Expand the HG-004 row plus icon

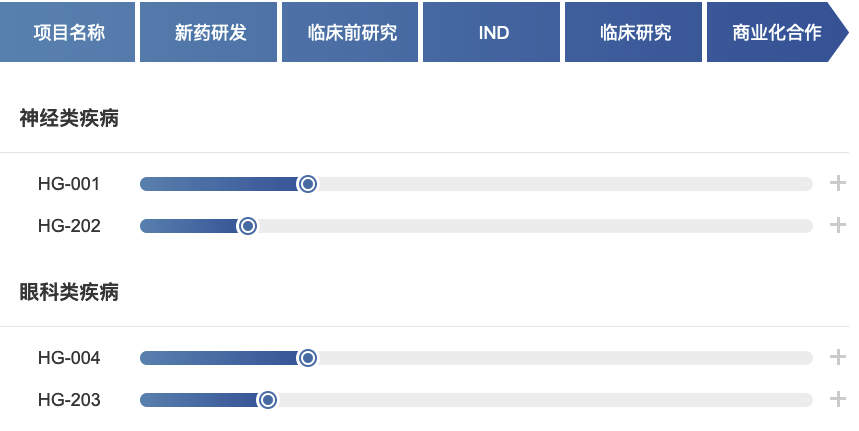pyautogui.click(x=838, y=357)
